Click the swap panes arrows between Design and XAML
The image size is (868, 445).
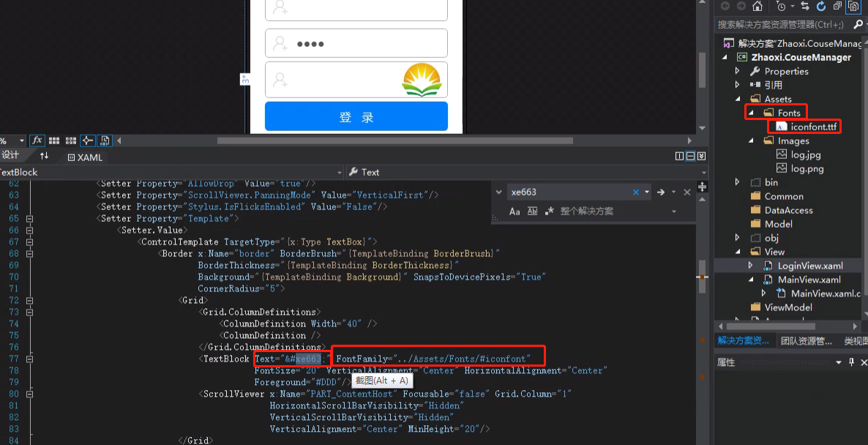pos(45,157)
